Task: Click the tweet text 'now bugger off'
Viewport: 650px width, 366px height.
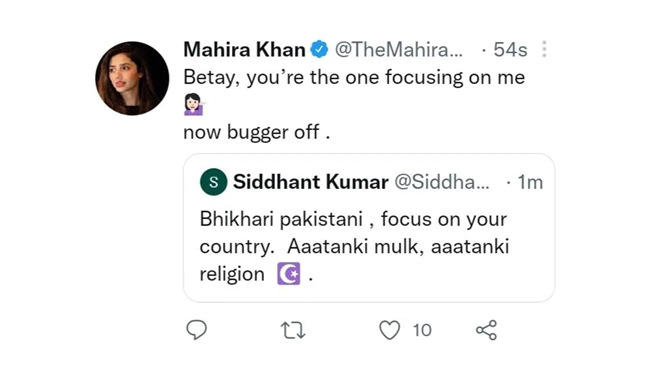Action: [x=257, y=133]
